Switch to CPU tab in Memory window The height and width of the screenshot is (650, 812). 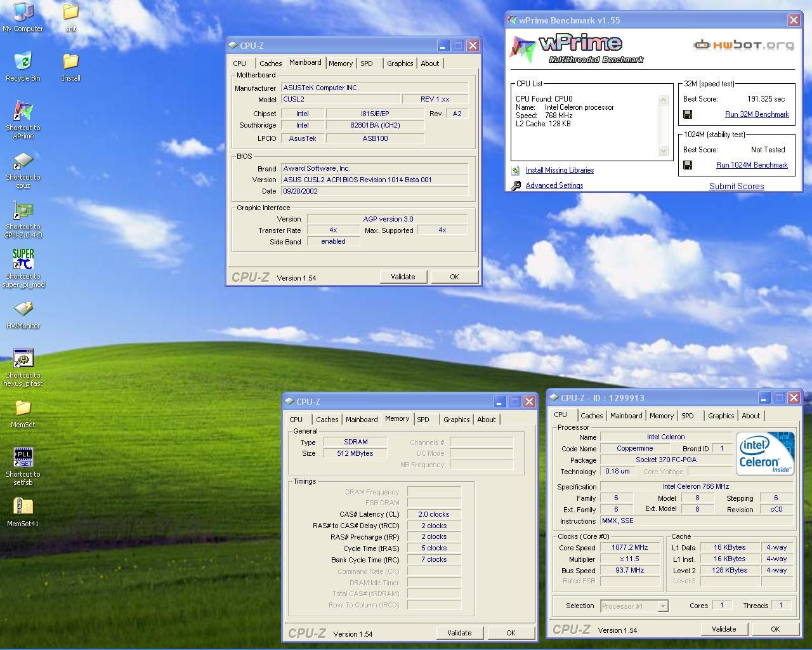(296, 420)
